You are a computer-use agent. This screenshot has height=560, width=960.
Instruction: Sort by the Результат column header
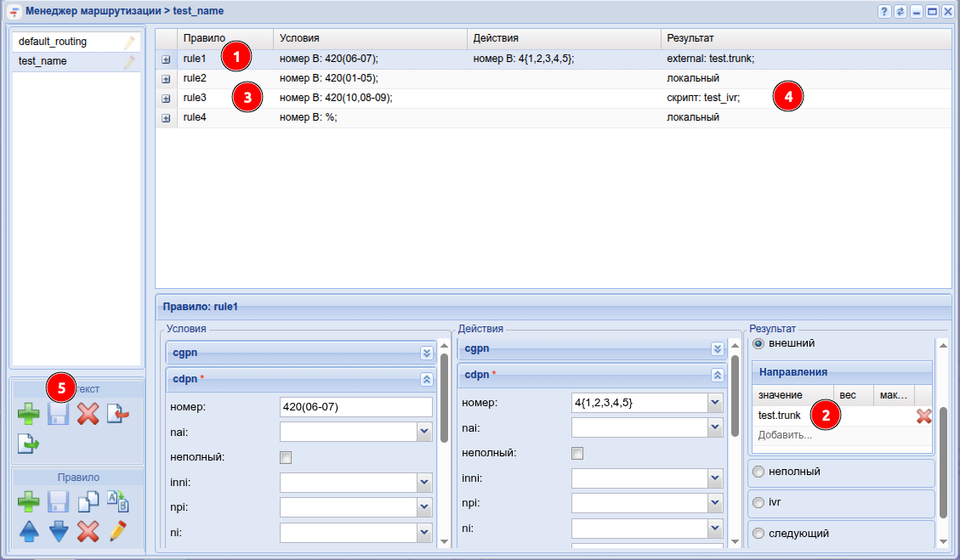tap(690, 38)
